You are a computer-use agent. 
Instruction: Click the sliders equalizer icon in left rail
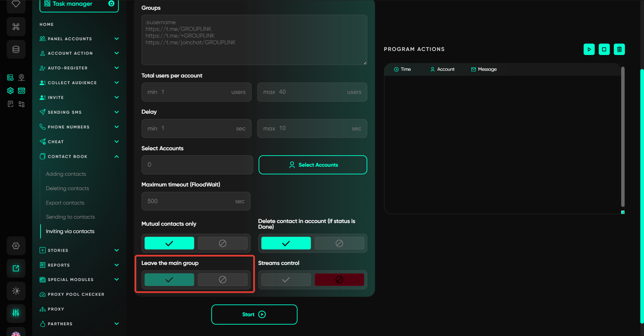[16, 313]
